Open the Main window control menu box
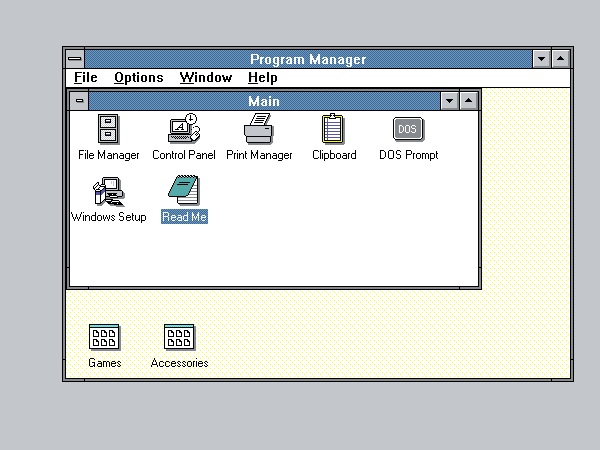Viewport: 600px width, 450px height. pos(79,101)
